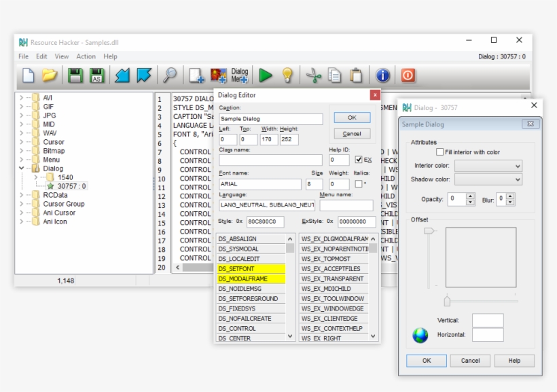Open the Interior color dropdown
Viewport: 557px width, 392px height.
point(488,166)
